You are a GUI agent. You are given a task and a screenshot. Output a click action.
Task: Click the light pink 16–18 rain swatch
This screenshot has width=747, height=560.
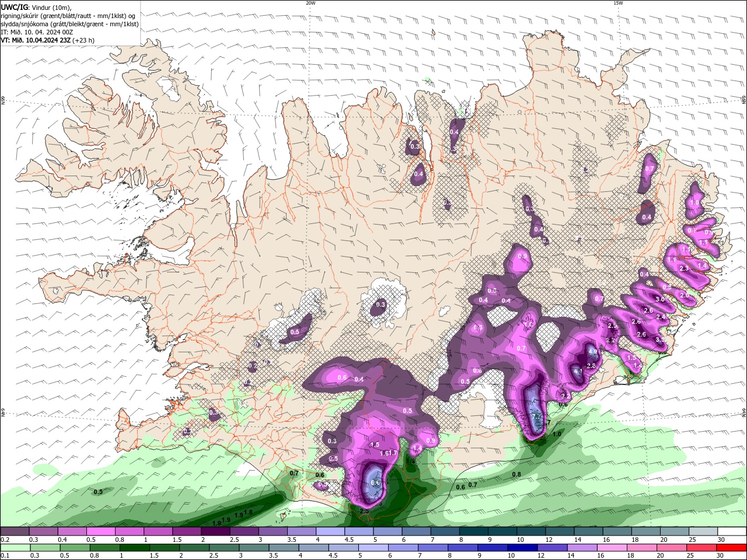pos(612,548)
